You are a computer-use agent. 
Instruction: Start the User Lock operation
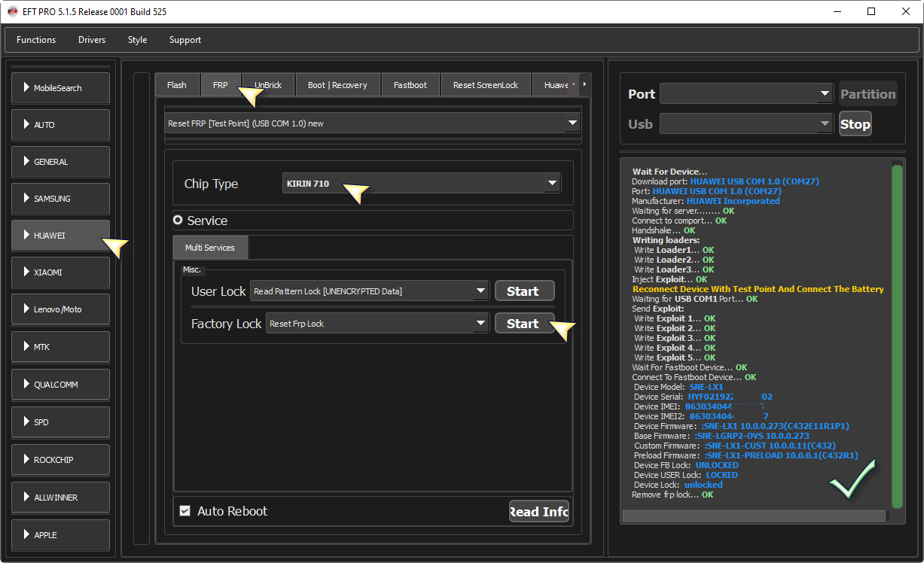pos(524,291)
